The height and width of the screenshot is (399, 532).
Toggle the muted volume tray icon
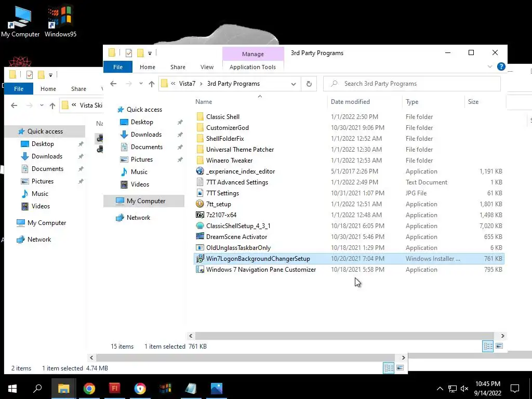point(464,389)
